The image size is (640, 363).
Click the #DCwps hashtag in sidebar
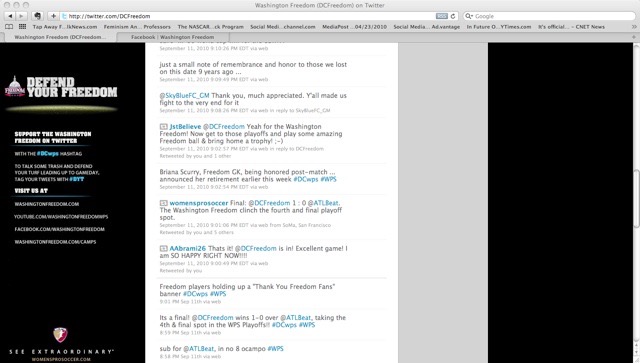(48, 154)
